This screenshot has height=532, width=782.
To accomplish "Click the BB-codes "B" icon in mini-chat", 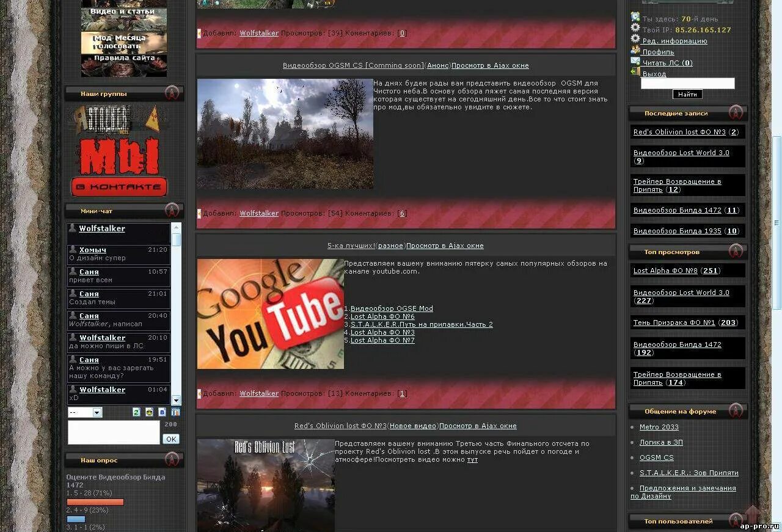I will 163,412.
